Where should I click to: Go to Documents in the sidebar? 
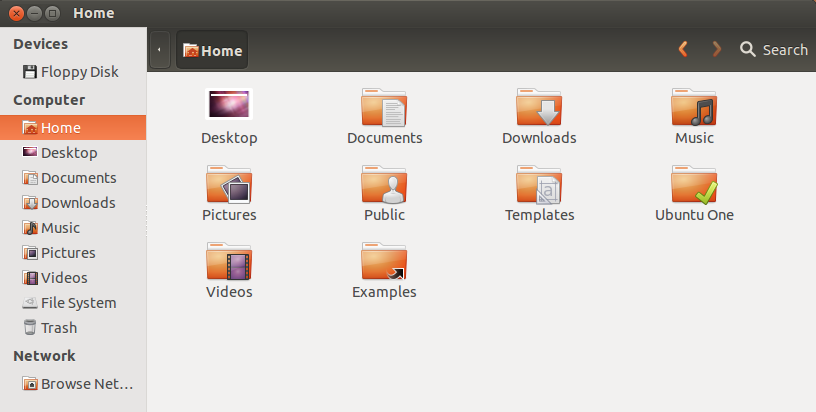[x=73, y=178]
